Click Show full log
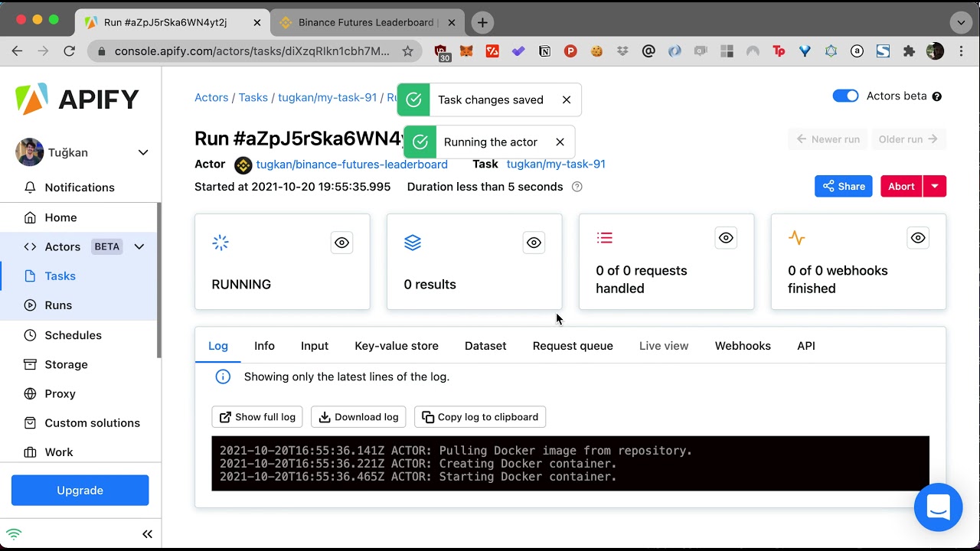Viewport: 980px width, 551px height. [x=257, y=417]
